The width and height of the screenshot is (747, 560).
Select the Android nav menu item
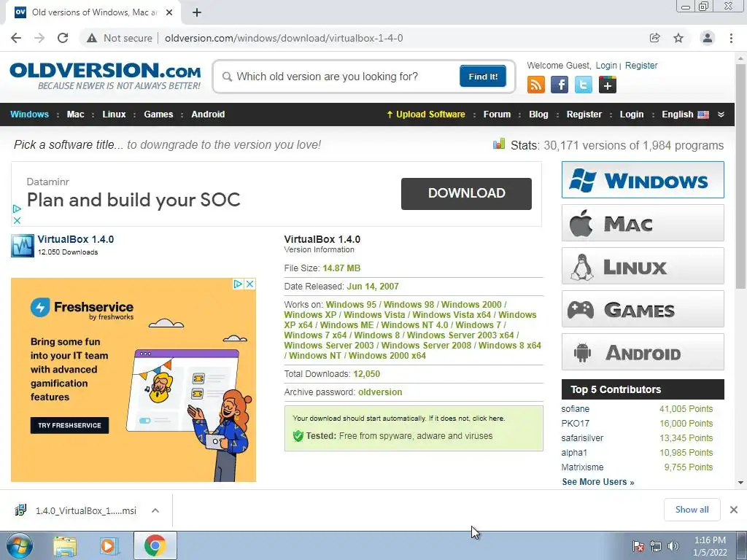[208, 114]
